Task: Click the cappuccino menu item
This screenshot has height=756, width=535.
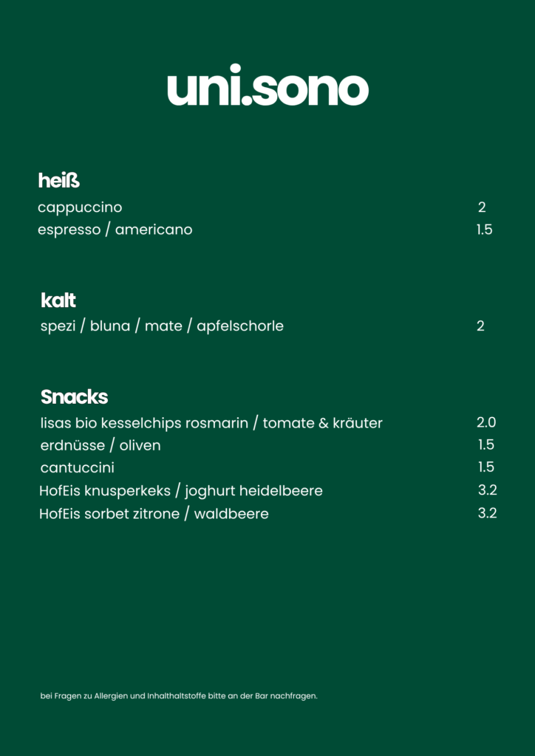Action: tap(80, 207)
